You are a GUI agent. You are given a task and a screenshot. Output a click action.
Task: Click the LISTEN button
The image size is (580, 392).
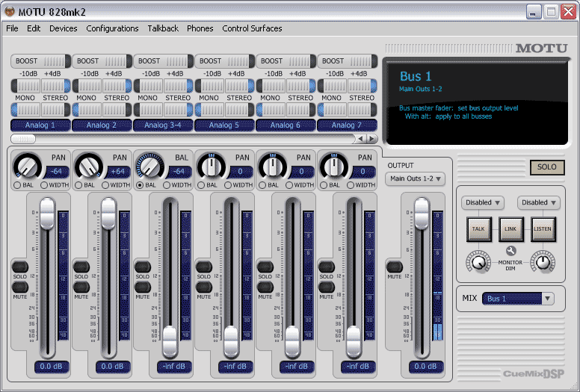coord(543,229)
